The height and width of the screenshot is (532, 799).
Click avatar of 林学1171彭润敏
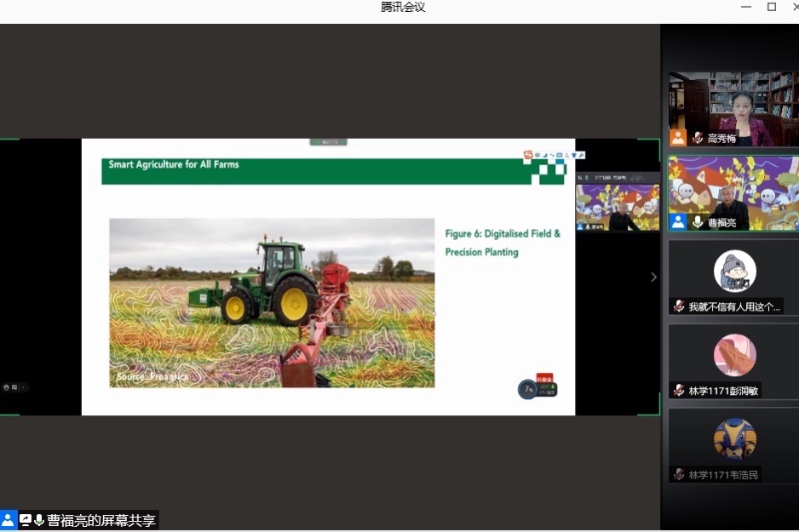[734, 356]
